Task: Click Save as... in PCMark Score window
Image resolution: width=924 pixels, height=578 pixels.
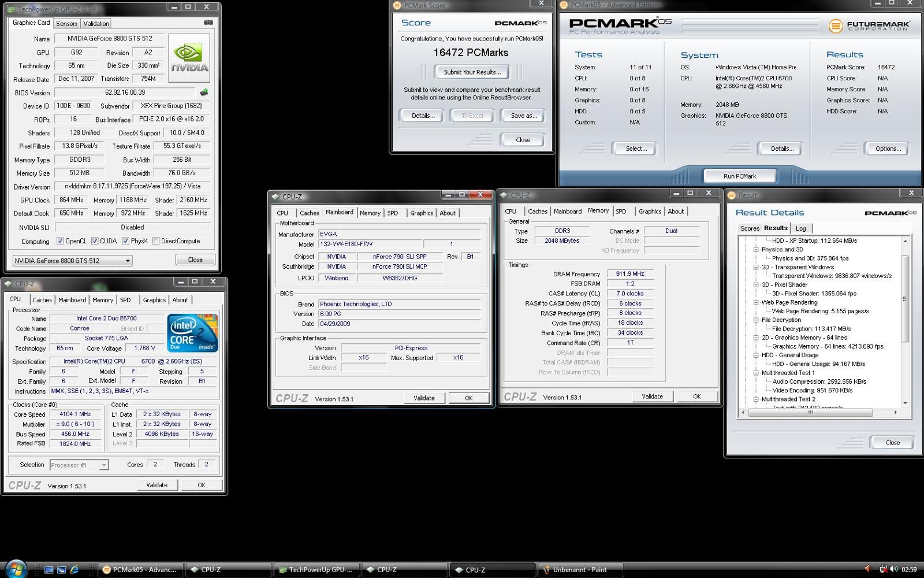Action: point(523,116)
